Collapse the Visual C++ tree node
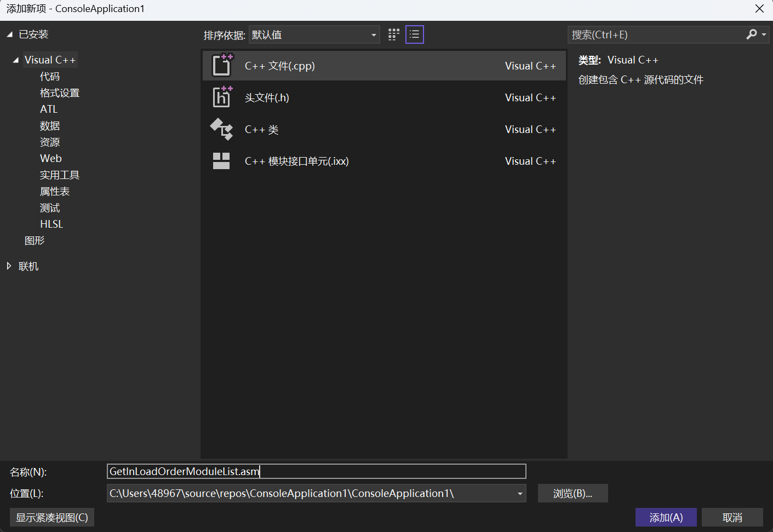773x532 pixels. point(16,60)
